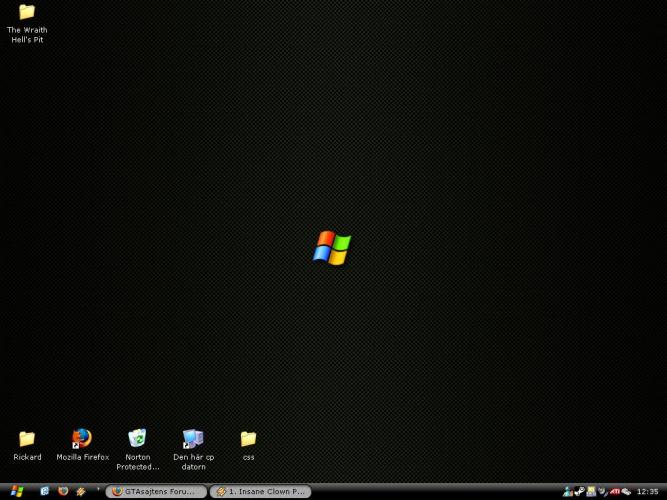Open the Steam system tray icon
Image resolution: width=667 pixels, height=500 pixels.
tap(580, 491)
